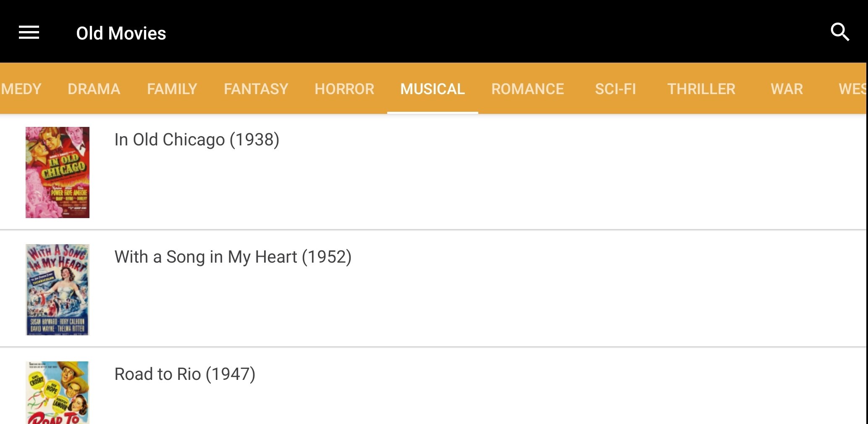Screen dimensions: 868x424
Task: Go to the Romance tab
Action: pos(528,89)
